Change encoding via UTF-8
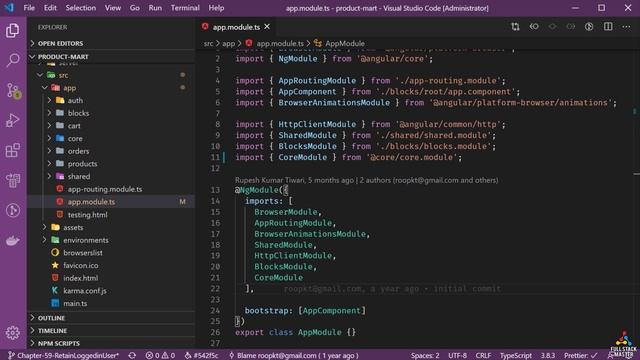 (457, 356)
